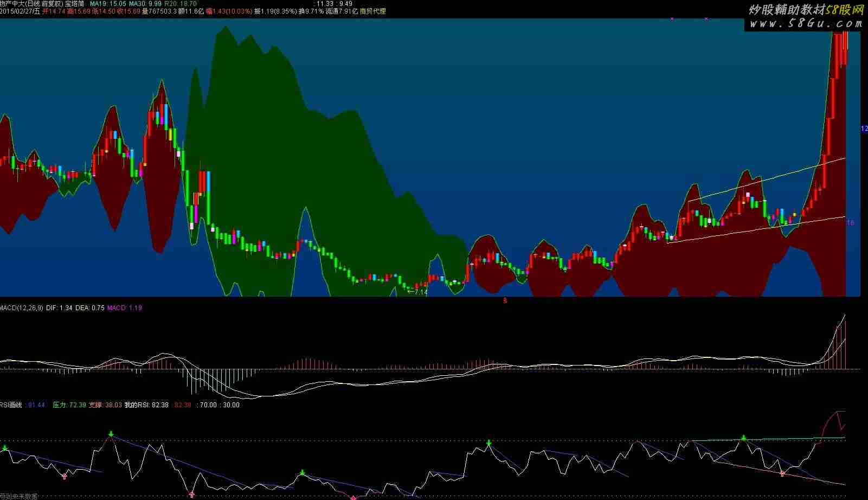Click the change value 幅1.43(10.03%)
This screenshot has width=868, height=500.
coord(229,11)
